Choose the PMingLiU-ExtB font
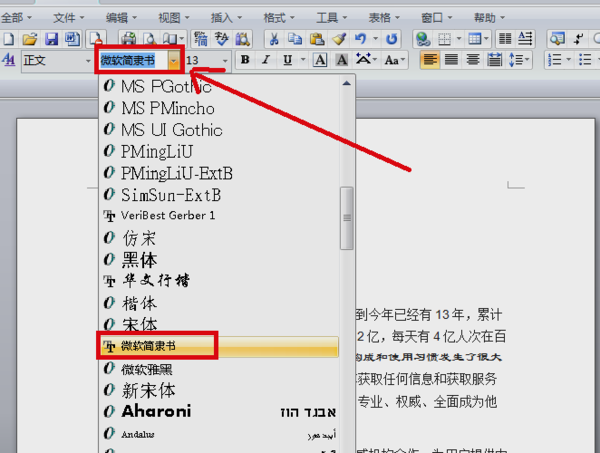Viewport: 600px width, 453px height. point(219,173)
